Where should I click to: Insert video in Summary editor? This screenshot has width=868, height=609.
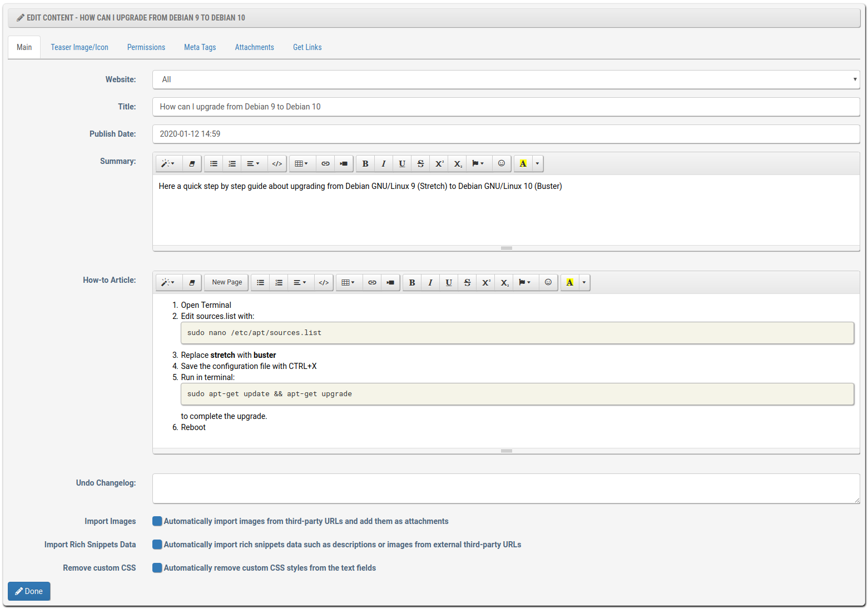(x=344, y=163)
